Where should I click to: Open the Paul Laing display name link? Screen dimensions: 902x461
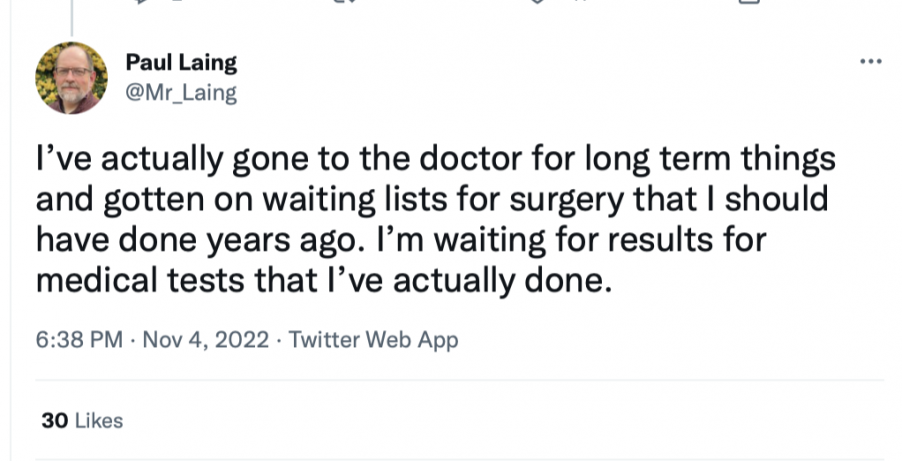[x=181, y=63]
